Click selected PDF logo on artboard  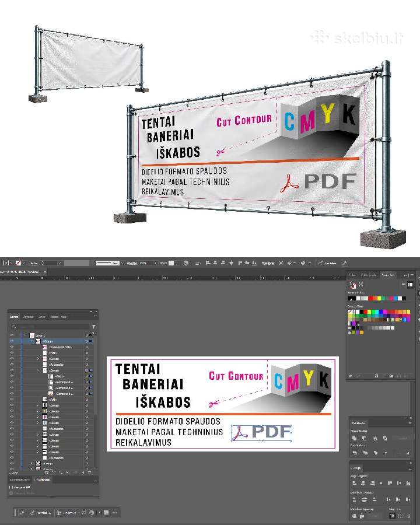[x=261, y=432]
